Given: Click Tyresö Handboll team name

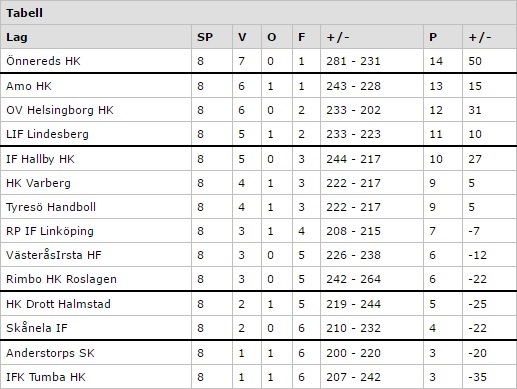Looking at the screenshot, I should tap(51, 207).
